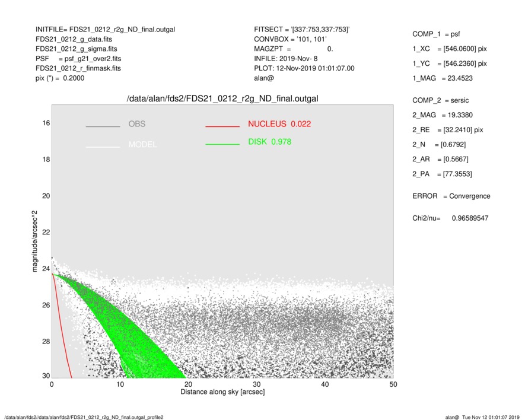525x420 pixels.
Task: Click the 2_AR = [0.5667] value
Action: 440,160
